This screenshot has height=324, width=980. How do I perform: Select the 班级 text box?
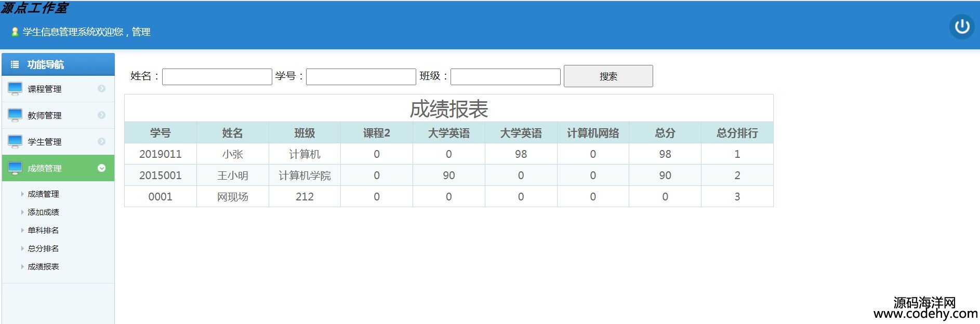[x=505, y=77]
